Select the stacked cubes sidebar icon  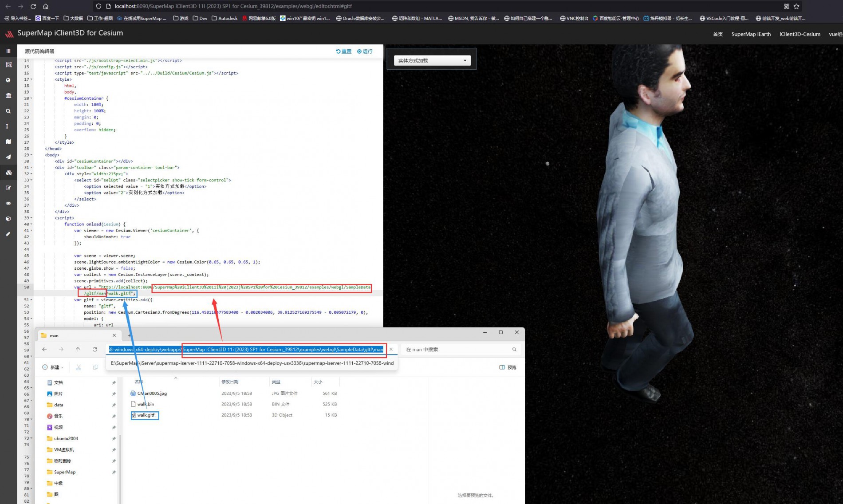coord(8,173)
